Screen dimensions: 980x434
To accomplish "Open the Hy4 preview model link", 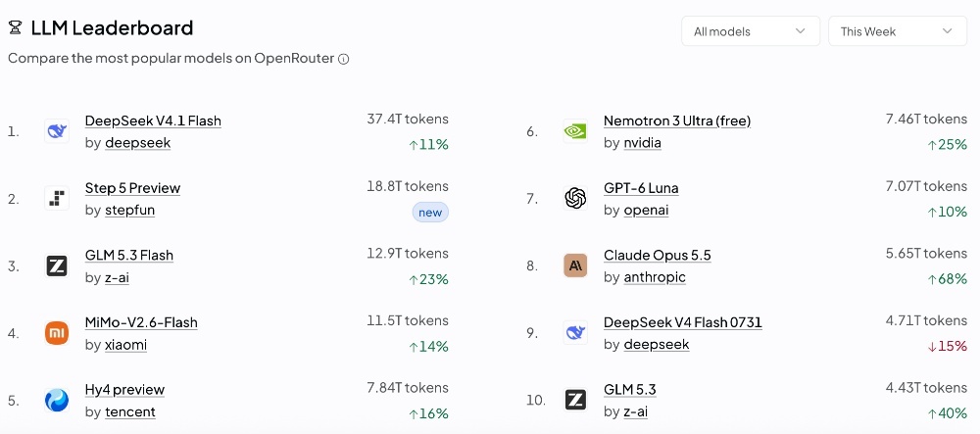I will tap(125, 390).
